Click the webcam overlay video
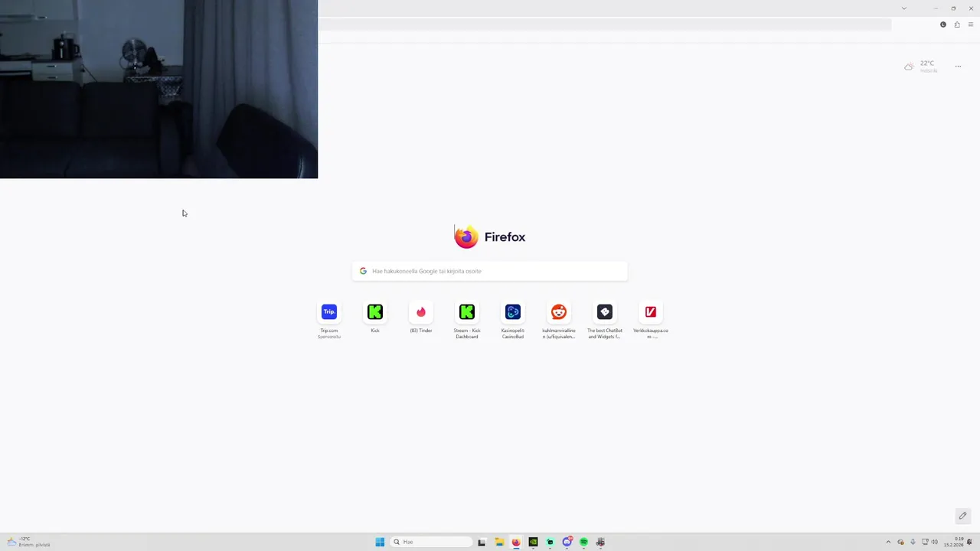The width and height of the screenshot is (980, 551). point(158,89)
